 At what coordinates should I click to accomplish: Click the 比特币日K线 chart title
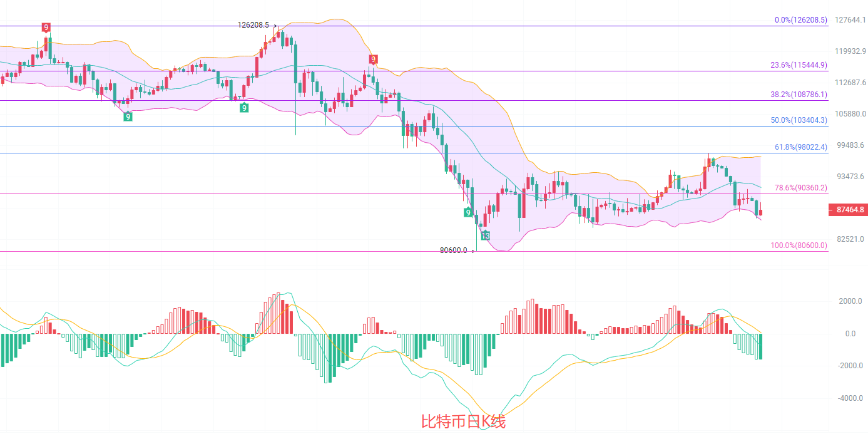point(462,421)
